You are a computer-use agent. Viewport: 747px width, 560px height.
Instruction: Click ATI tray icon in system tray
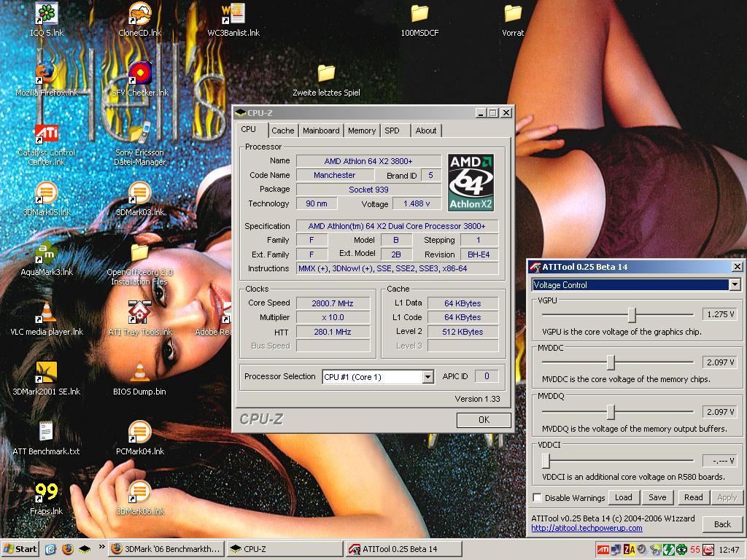603,550
